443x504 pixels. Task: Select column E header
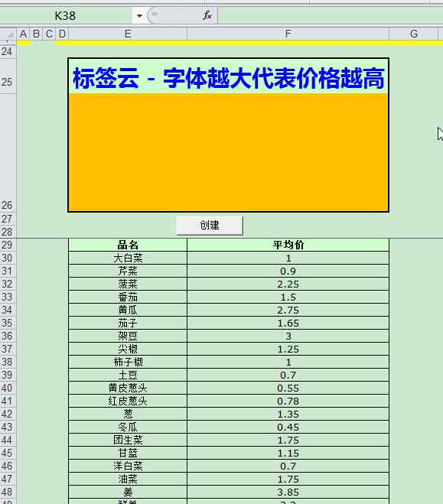[x=128, y=34]
